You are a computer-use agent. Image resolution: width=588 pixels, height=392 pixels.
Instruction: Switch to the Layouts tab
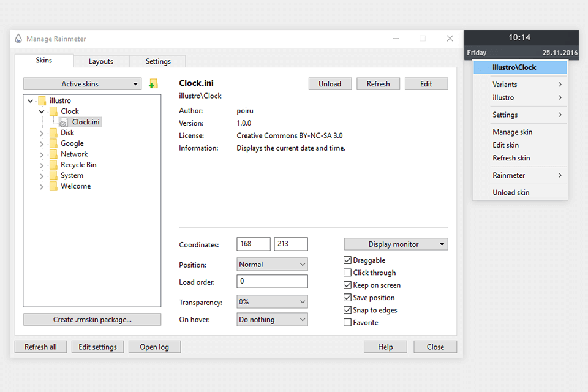tap(101, 61)
